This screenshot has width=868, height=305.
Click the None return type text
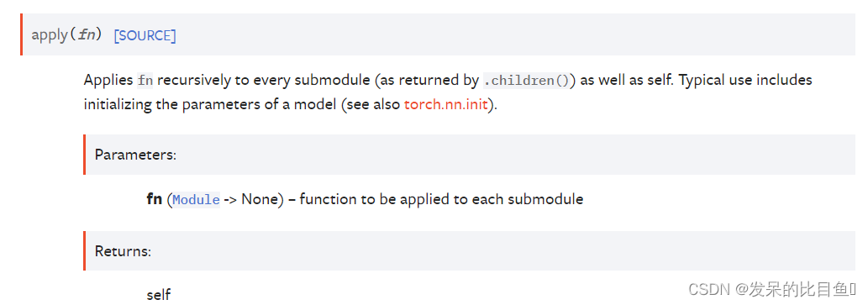(x=259, y=199)
